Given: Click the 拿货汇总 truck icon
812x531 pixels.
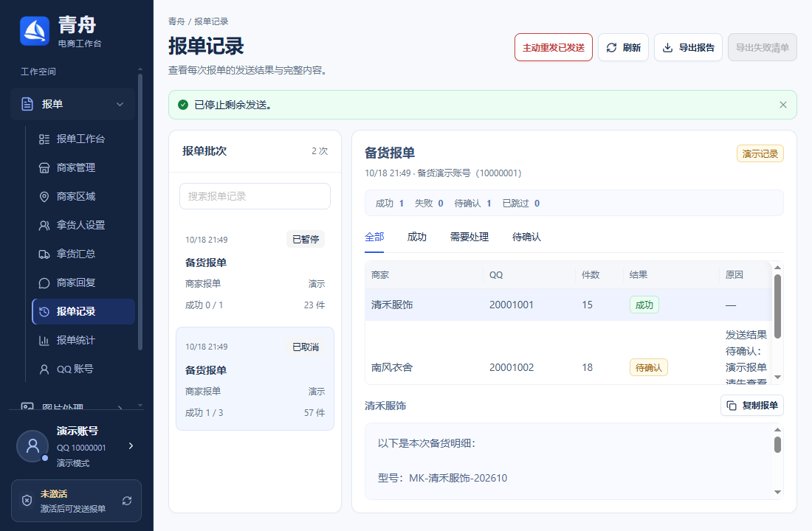Looking at the screenshot, I should click(x=44, y=254).
